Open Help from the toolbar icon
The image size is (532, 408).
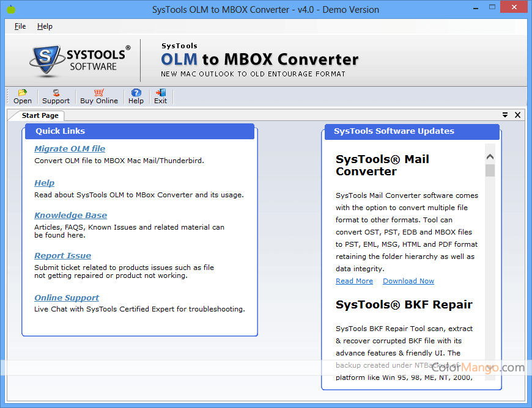[136, 97]
